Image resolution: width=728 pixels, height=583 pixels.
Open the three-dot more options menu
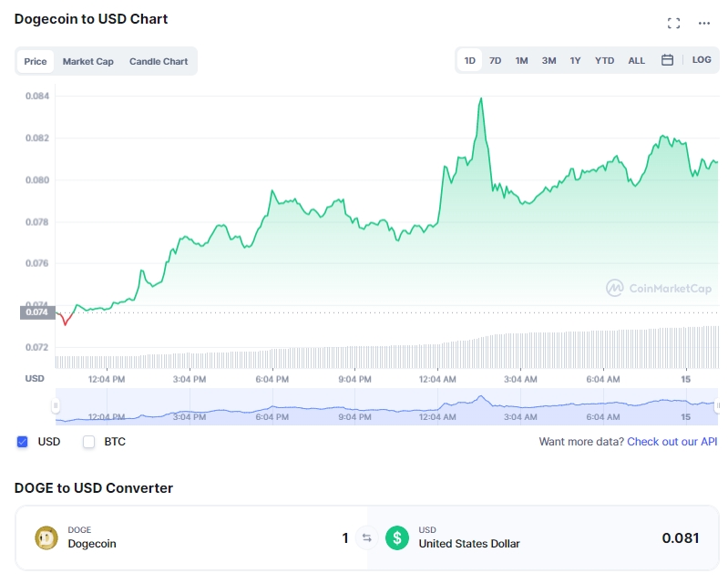click(704, 23)
